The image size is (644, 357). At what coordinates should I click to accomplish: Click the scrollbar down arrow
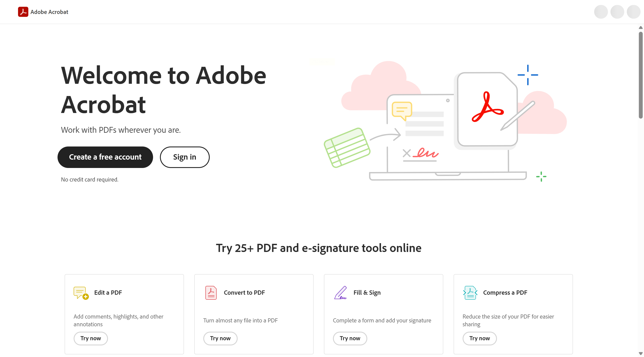click(x=641, y=354)
